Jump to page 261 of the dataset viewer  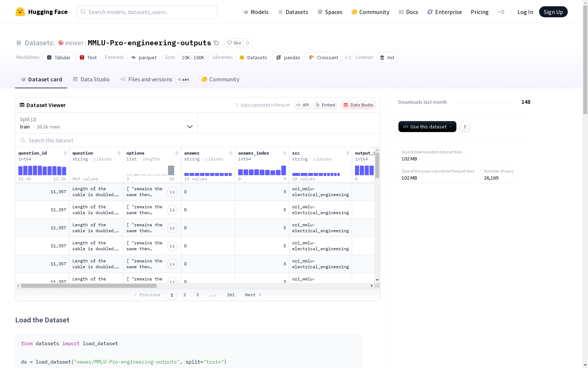231,295
